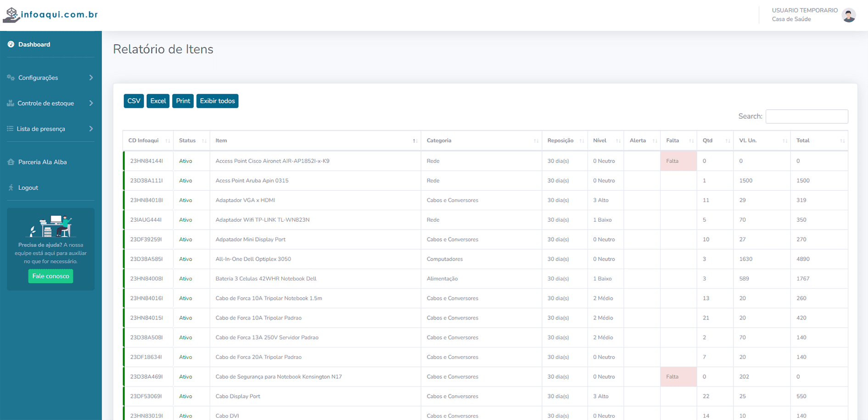Click the Logout running person icon
868x420 pixels.
[11, 188]
